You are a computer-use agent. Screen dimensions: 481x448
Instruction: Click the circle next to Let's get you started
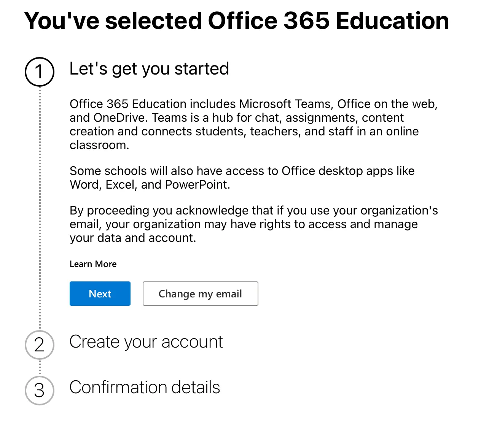click(x=39, y=72)
